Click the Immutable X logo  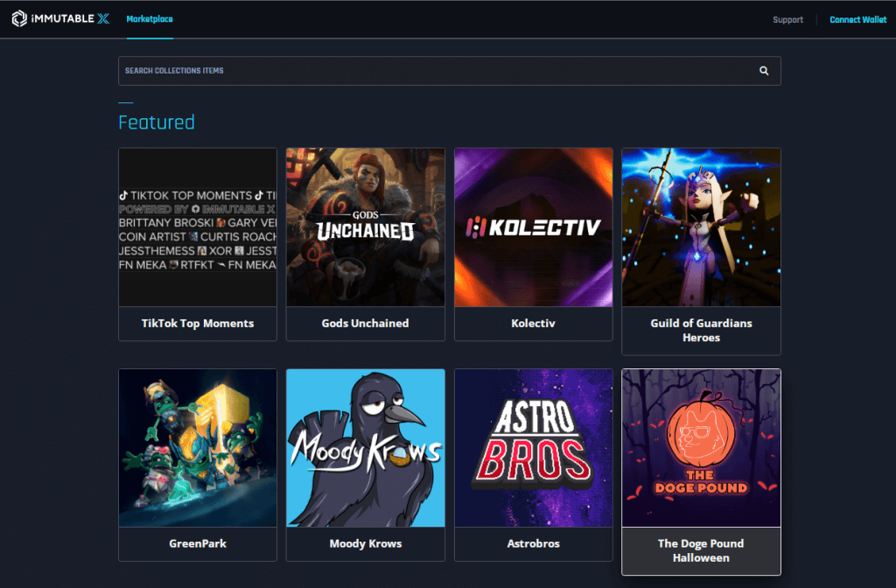coord(60,19)
